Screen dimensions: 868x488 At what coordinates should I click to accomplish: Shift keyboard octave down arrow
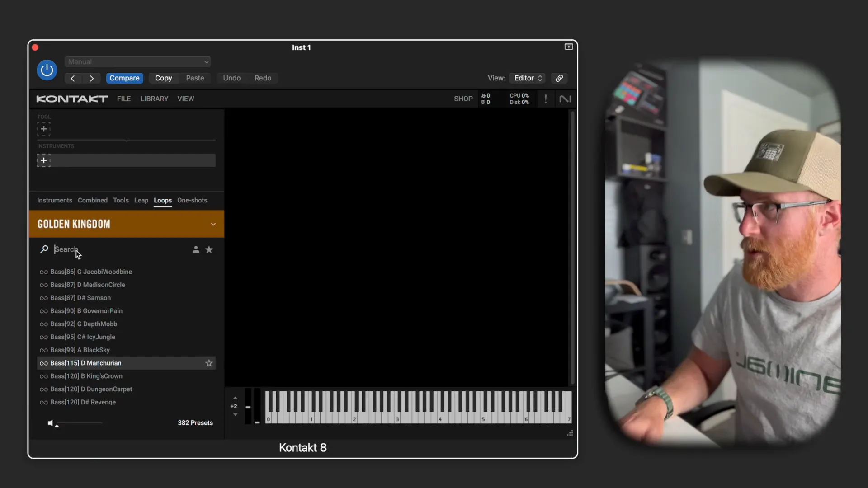235,414
